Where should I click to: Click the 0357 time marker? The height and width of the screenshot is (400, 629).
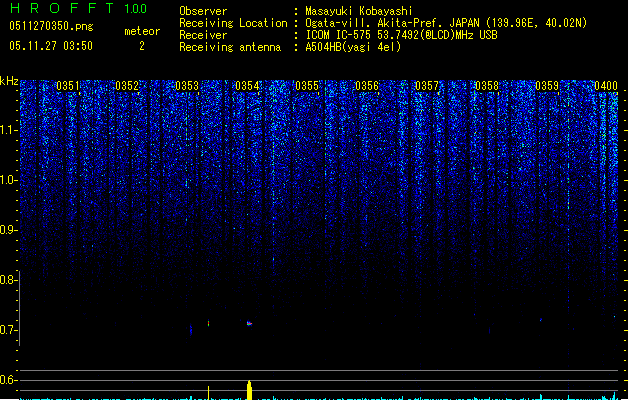coord(427,86)
